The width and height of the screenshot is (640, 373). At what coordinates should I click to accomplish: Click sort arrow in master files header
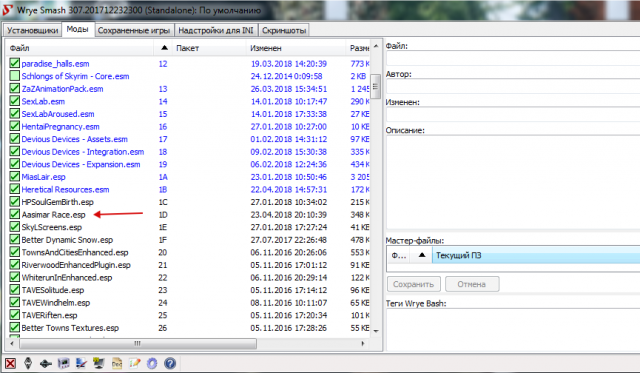click(422, 255)
